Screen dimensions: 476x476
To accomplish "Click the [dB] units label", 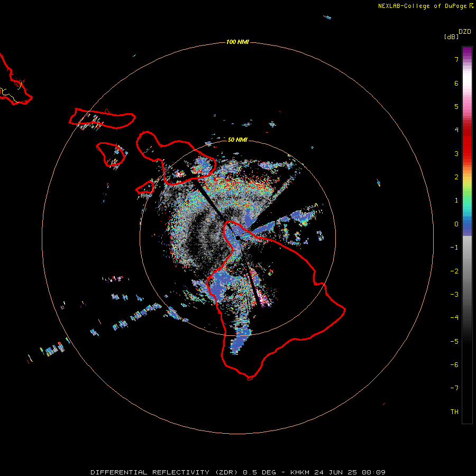I will [451, 36].
